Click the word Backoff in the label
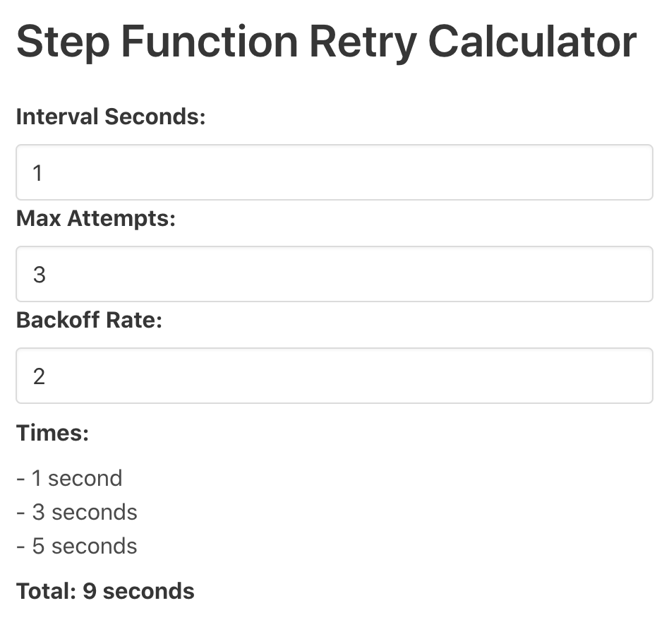This screenshot has width=669, height=644. [58, 320]
